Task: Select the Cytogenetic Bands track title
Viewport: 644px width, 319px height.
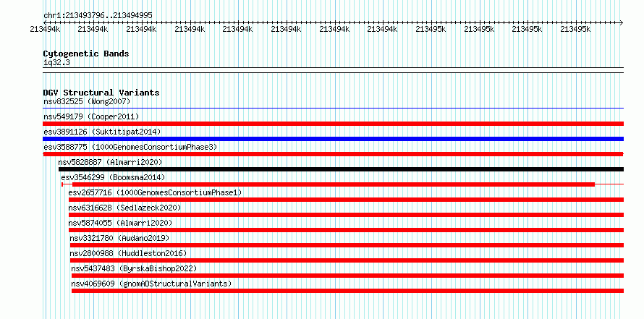Action: click(86, 54)
